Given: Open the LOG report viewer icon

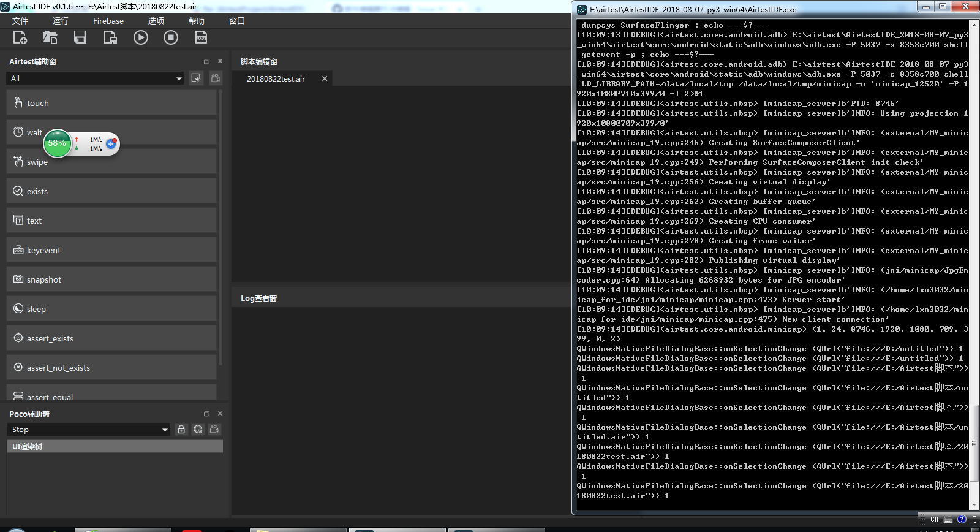Looking at the screenshot, I should 201,37.
